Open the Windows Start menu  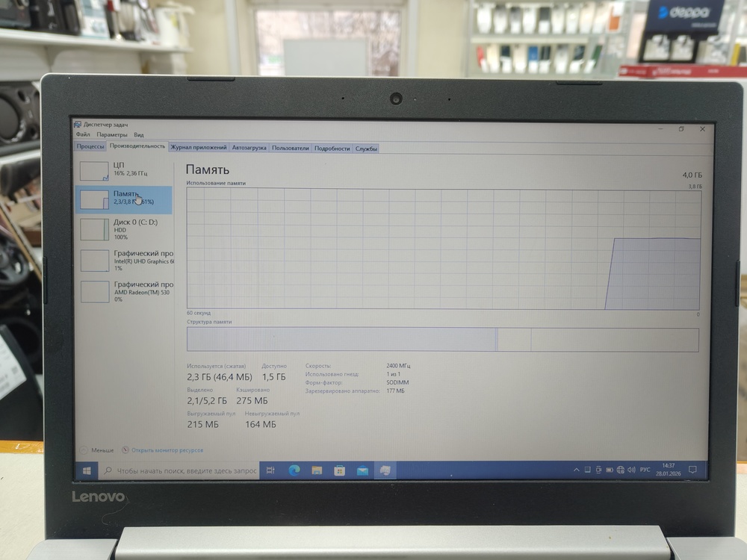(87, 470)
